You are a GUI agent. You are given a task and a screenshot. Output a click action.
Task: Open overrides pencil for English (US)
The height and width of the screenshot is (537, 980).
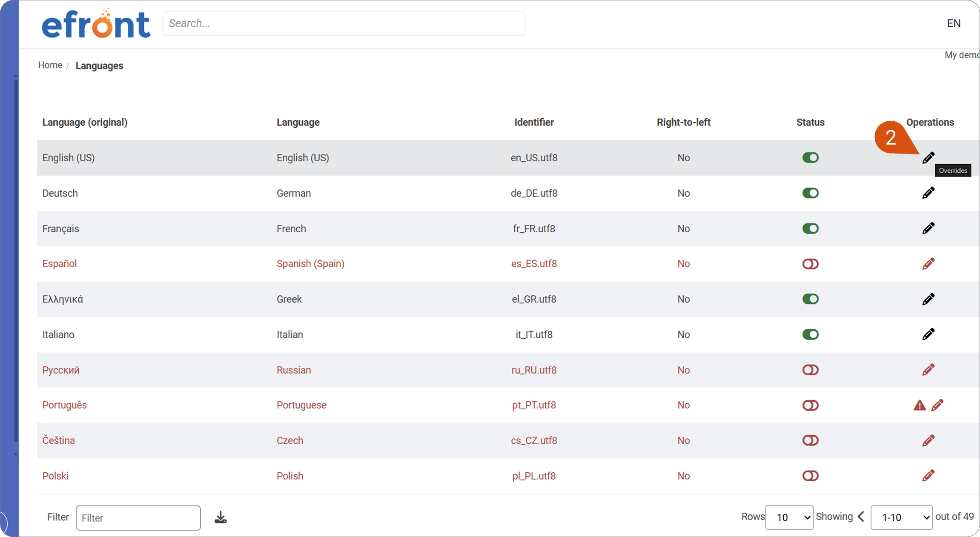click(x=928, y=158)
